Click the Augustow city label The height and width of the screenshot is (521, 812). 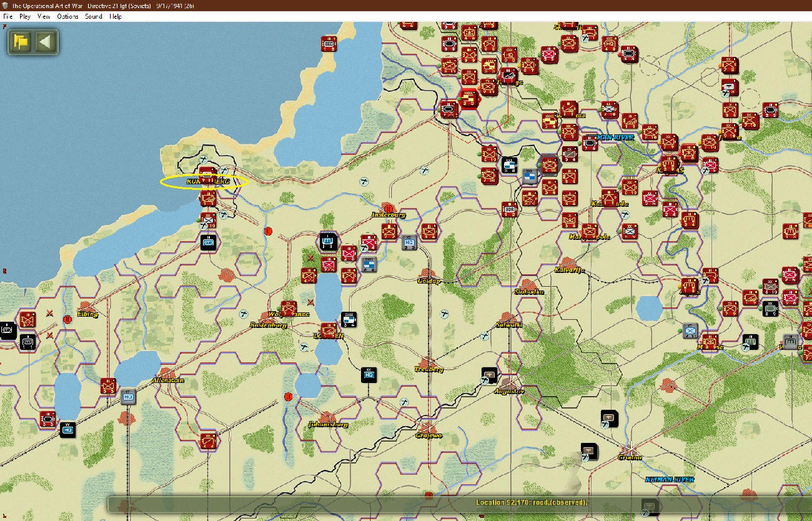(508, 391)
